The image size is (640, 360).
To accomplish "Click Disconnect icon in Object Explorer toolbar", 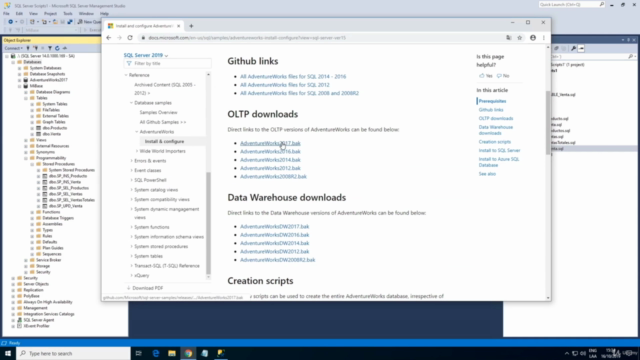I will click(36, 48).
